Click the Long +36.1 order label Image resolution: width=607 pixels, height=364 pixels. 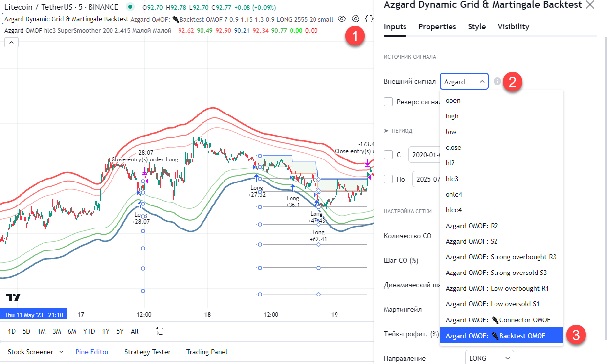[x=293, y=202]
